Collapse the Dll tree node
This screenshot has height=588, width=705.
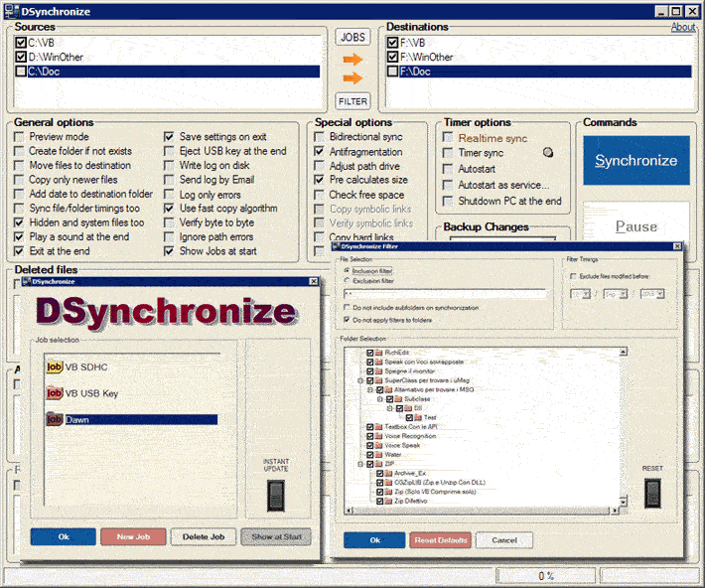(x=390, y=408)
